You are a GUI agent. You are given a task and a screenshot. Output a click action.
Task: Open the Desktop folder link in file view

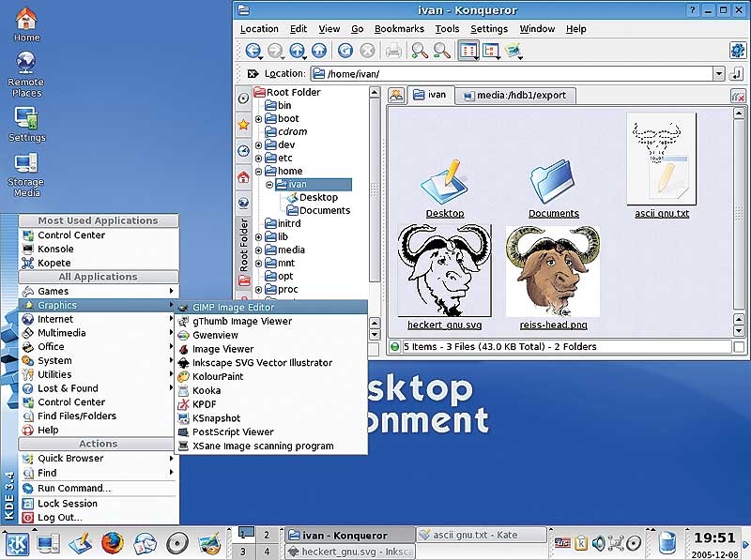coord(445,214)
